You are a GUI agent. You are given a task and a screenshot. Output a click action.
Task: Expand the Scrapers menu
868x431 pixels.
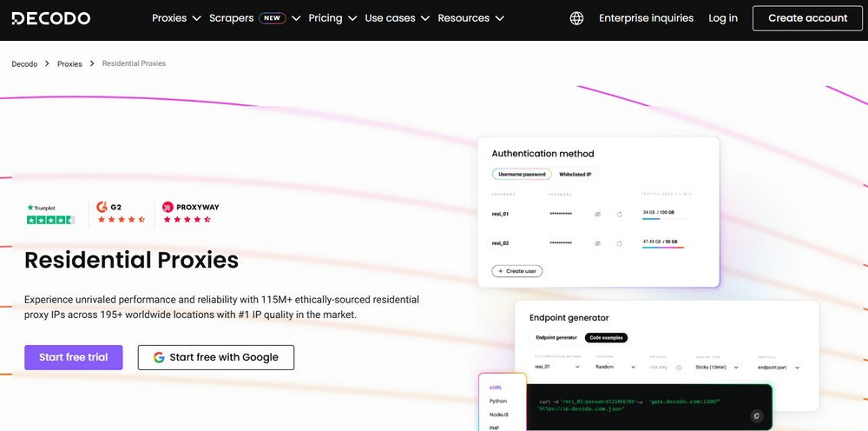tap(254, 18)
